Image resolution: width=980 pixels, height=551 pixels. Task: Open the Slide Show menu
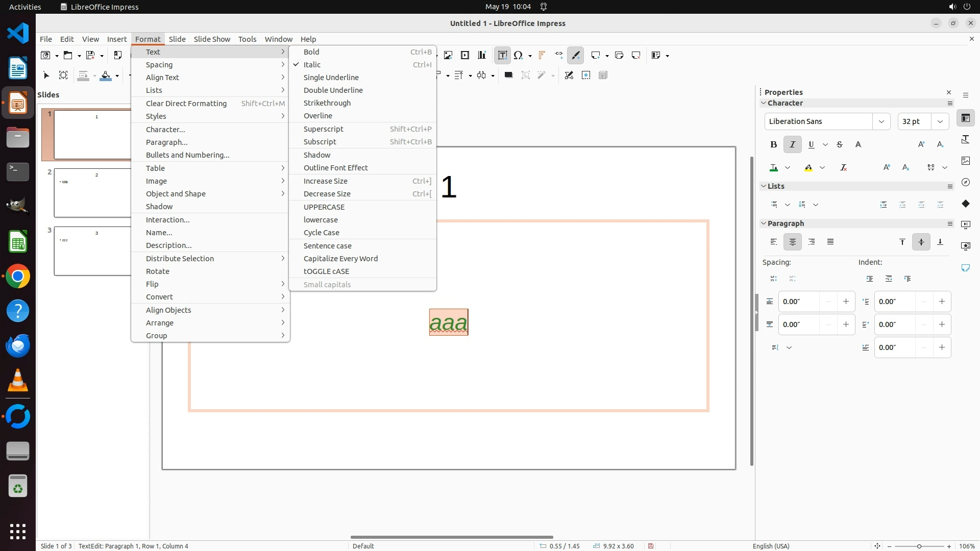[x=212, y=39]
